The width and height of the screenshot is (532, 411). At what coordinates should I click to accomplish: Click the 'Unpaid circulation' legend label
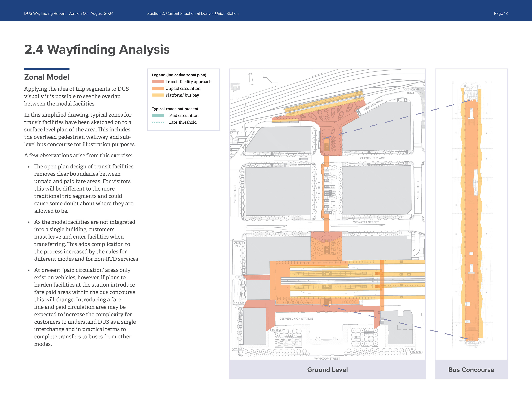[183, 88]
